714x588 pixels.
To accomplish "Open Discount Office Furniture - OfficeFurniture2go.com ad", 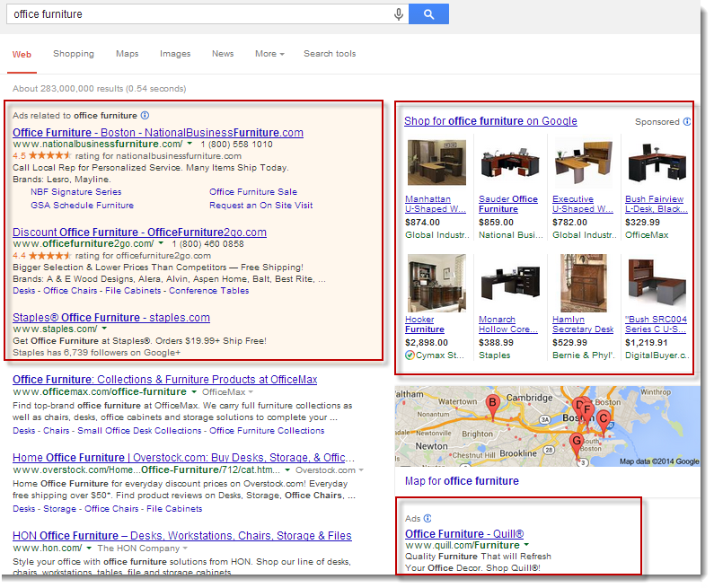I will pyautogui.click(x=139, y=233).
